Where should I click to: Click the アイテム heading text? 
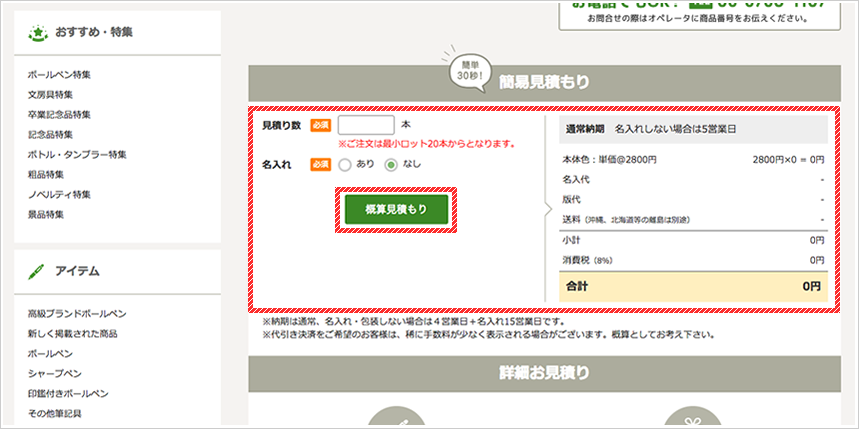[77, 271]
